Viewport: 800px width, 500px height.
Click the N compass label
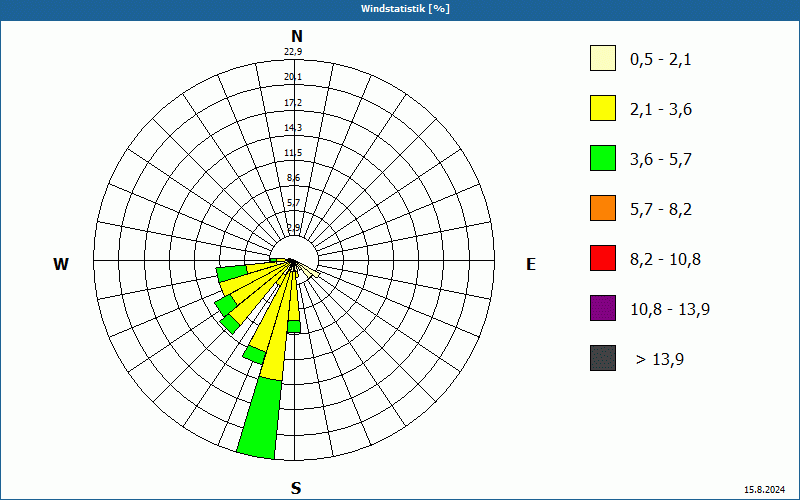(296, 36)
